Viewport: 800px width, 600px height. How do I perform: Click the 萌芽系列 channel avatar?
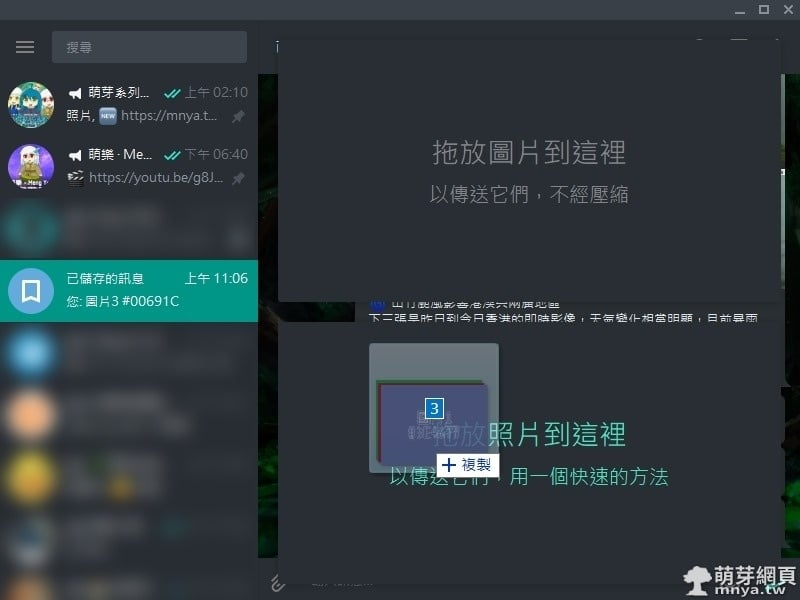pos(31,104)
